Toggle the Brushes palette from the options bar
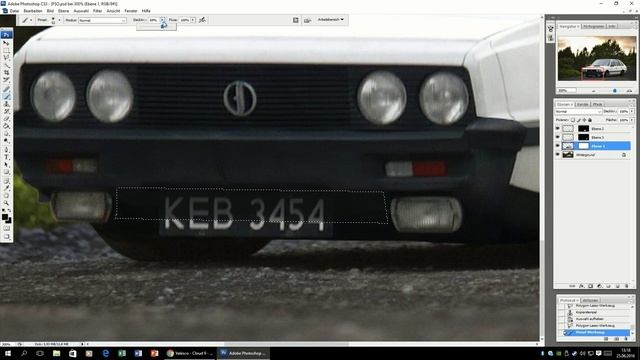 (x=296, y=20)
